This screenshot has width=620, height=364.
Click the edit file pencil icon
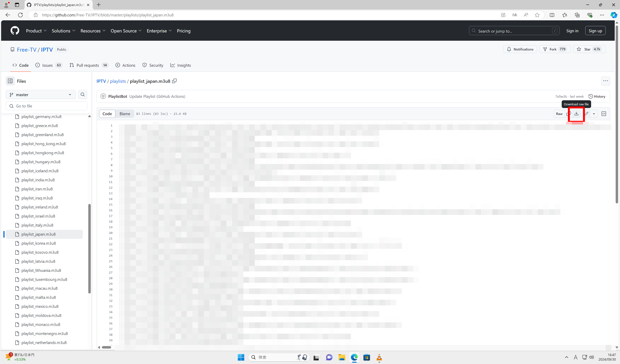click(587, 113)
